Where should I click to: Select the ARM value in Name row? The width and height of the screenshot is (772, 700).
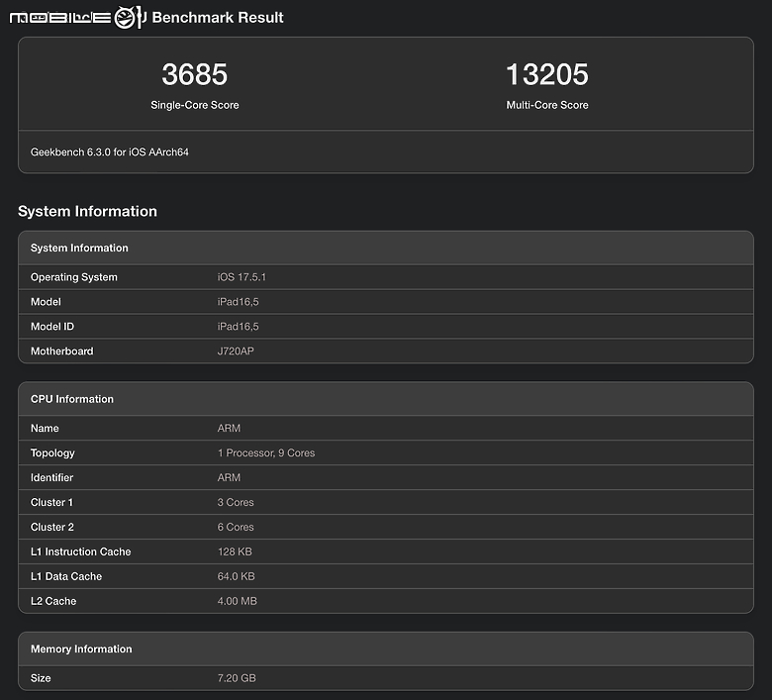pos(229,428)
